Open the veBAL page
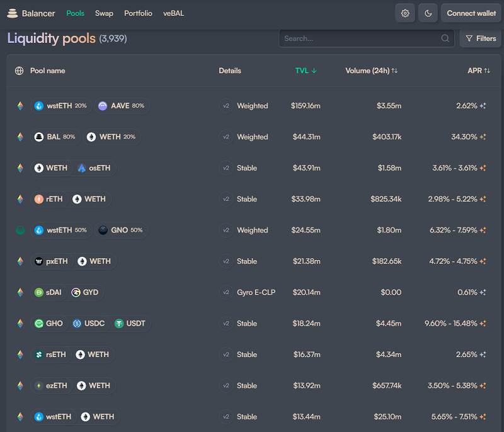This screenshot has height=432, width=504. coord(174,13)
